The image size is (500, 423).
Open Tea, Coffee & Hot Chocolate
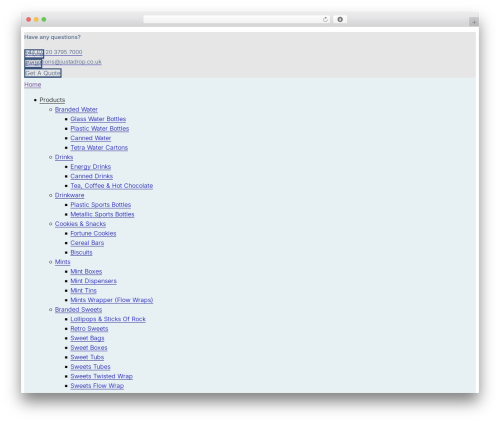click(x=112, y=186)
